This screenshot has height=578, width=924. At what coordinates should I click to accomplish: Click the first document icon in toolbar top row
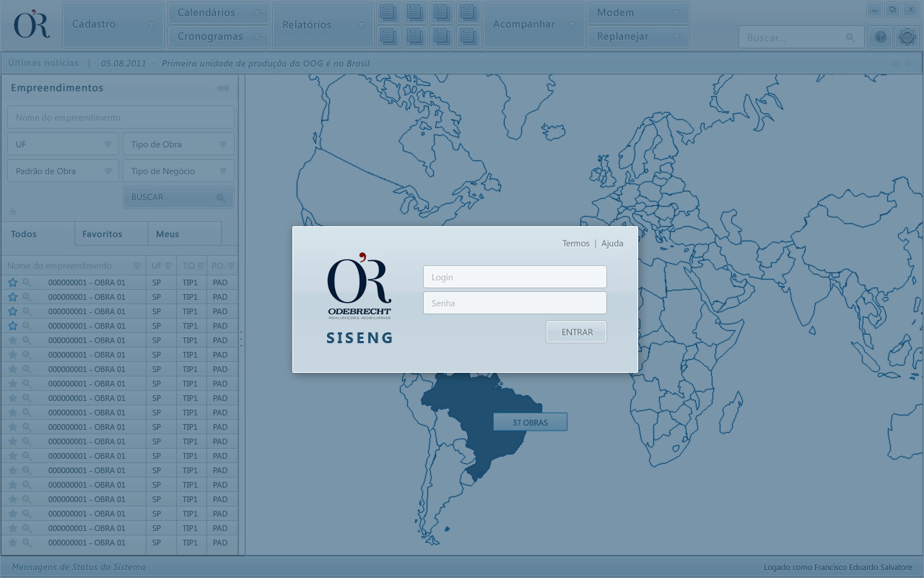coord(388,12)
